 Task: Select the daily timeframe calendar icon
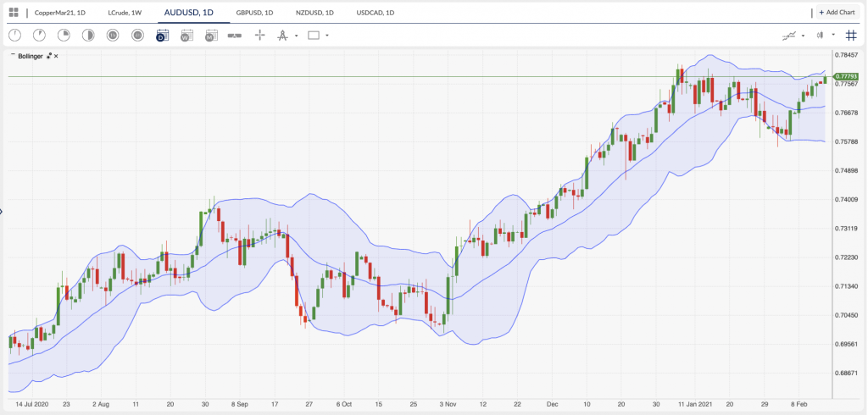(x=162, y=36)
